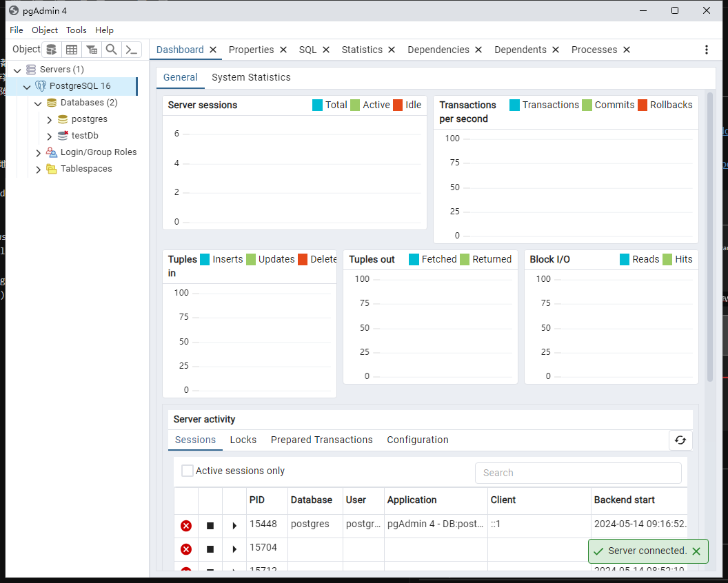Open the Configuration tab
This screenshot has height=583, width=728.
(x=418, y=440)
